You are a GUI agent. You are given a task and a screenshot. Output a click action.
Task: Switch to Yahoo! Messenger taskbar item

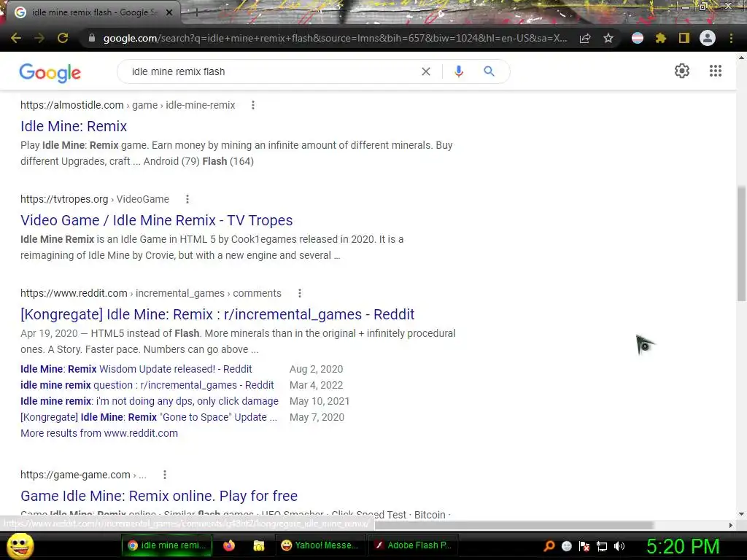[320, 545]
